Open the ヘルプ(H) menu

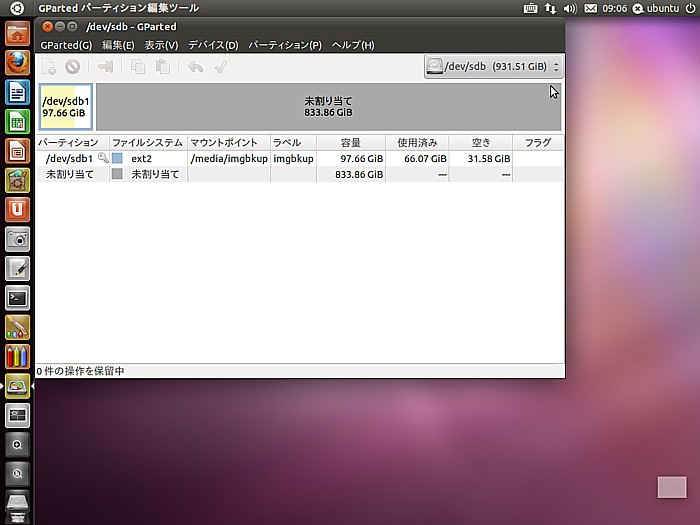(353, 45)
